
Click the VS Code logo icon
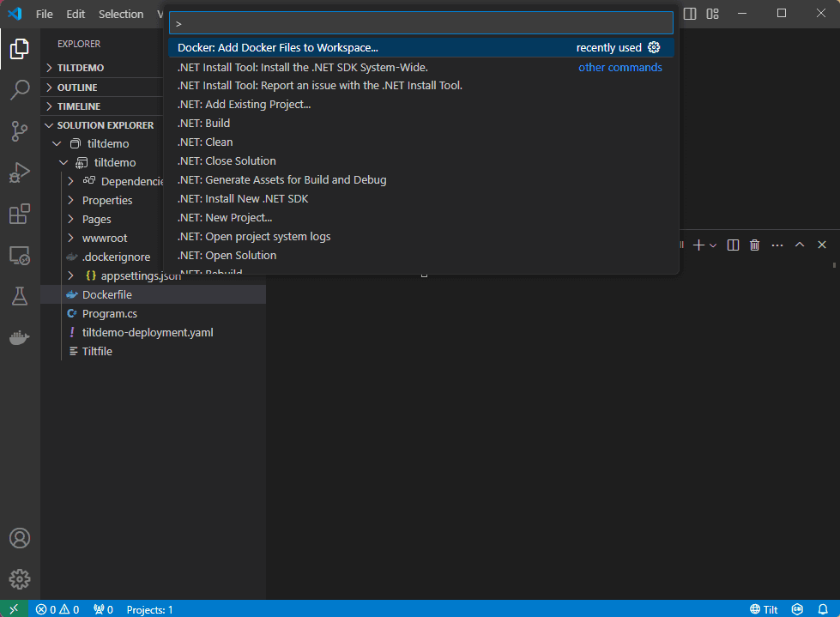pyautogui.click(x=15, y=14)
